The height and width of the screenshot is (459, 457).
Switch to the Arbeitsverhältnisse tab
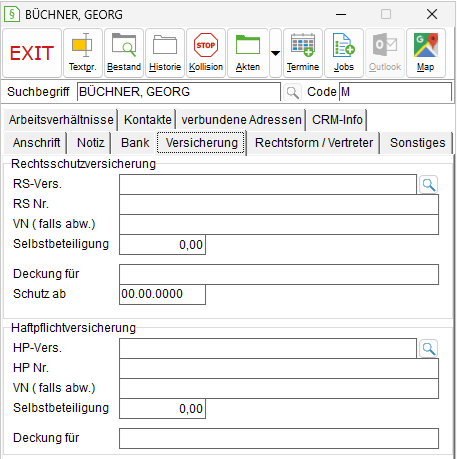click(x=61, y=120)
